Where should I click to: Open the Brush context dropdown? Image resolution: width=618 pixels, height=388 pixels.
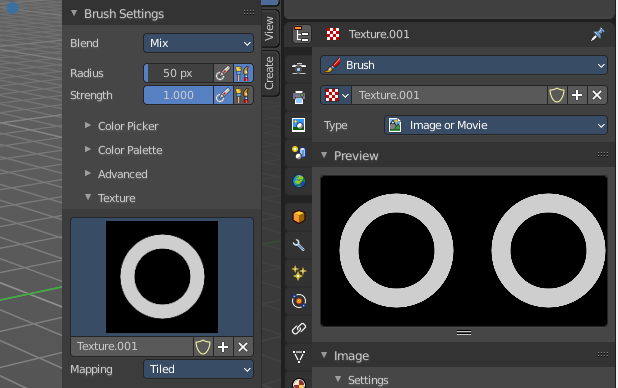[464, 65]
